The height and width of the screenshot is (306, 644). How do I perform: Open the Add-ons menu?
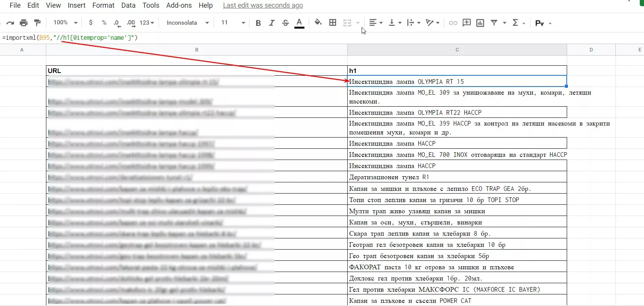pos(179,5)
